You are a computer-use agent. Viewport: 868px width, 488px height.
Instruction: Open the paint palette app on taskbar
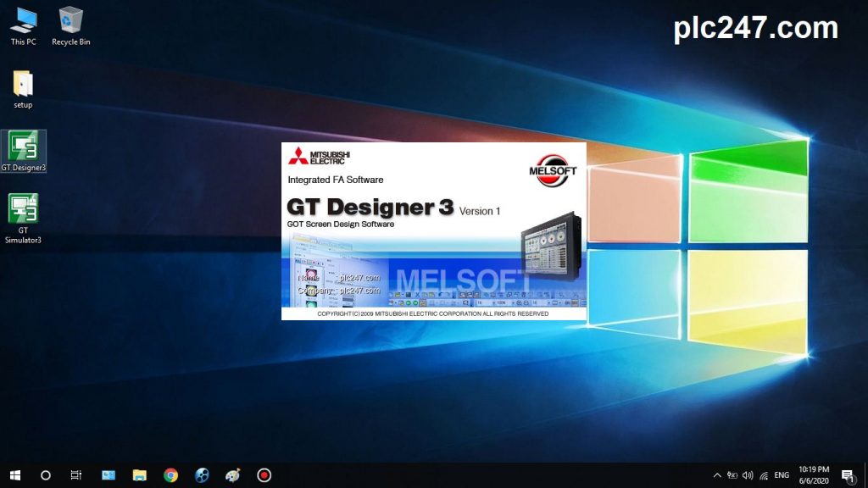tap(233, 475)
